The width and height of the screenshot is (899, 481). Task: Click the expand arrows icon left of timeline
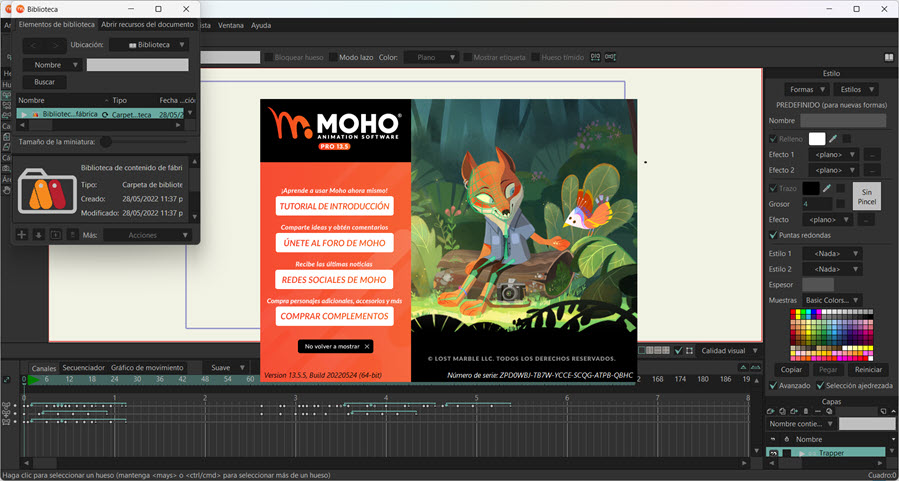point(6,380)
